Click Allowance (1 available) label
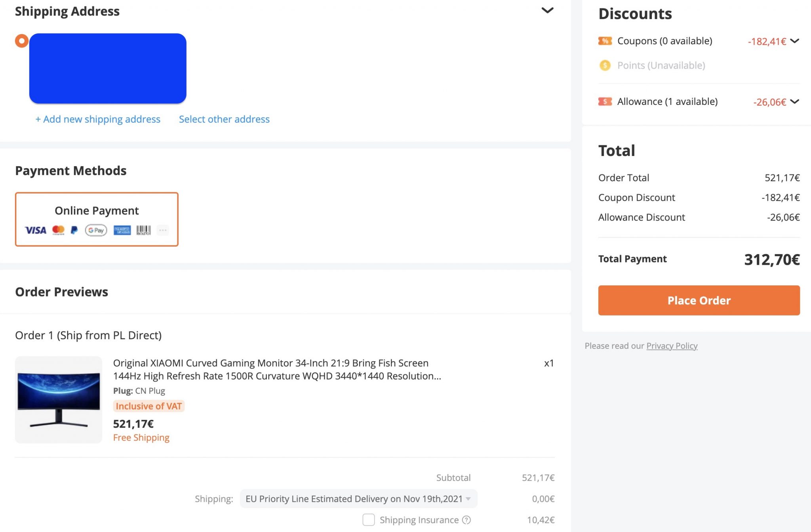Image resolution: width=811 pixels, height=532 pixels. 668,101
